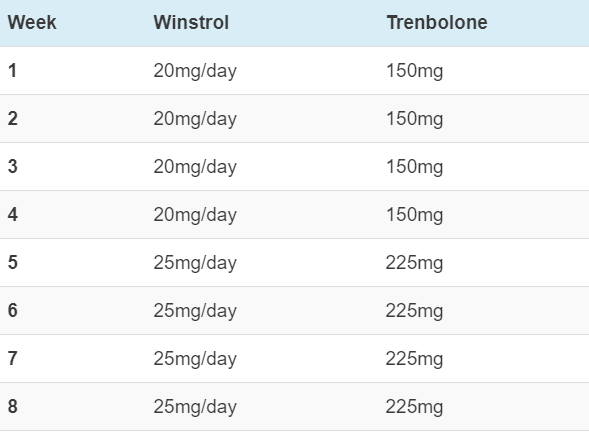Viewport: 589px width, 437px height.
Task: Click week 2 Winstrol dosage cell
Action: click(x=195, y=119)
